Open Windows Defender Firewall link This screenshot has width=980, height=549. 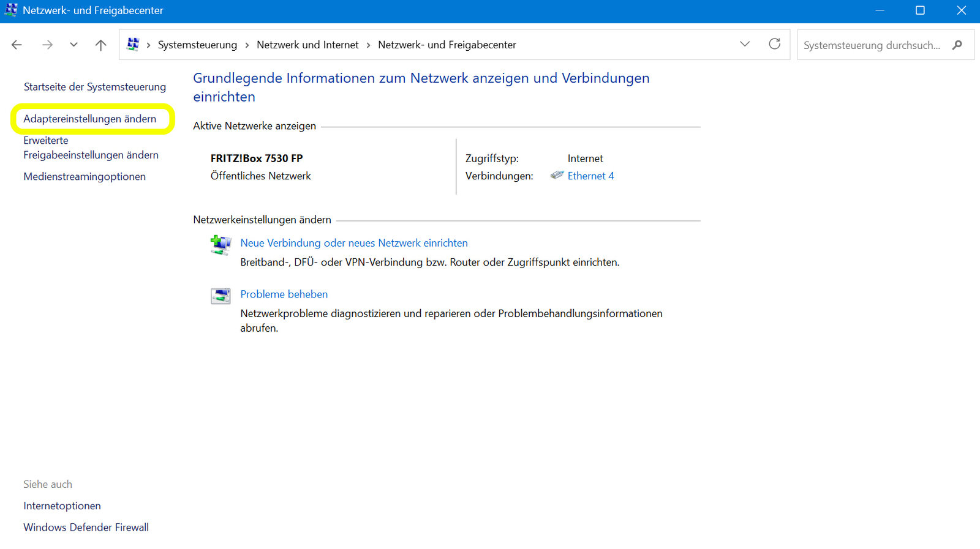click(86, 527)
